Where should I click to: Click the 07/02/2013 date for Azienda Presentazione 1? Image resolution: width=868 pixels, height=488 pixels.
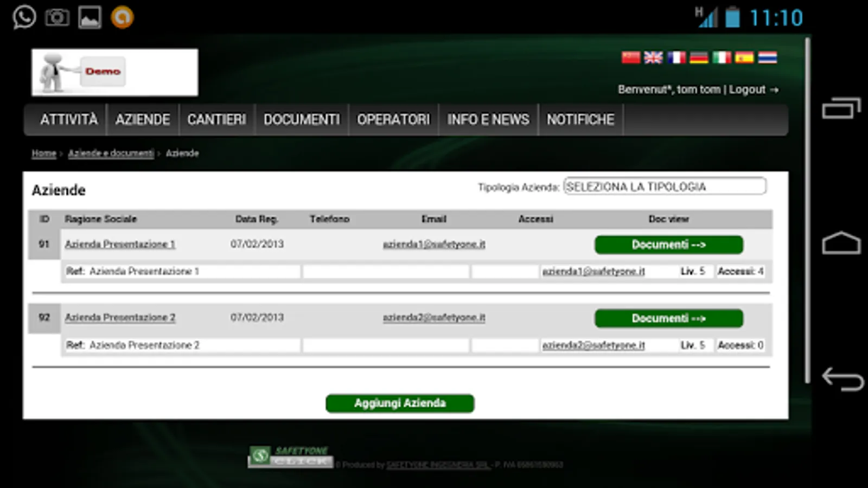pos(257,244)
